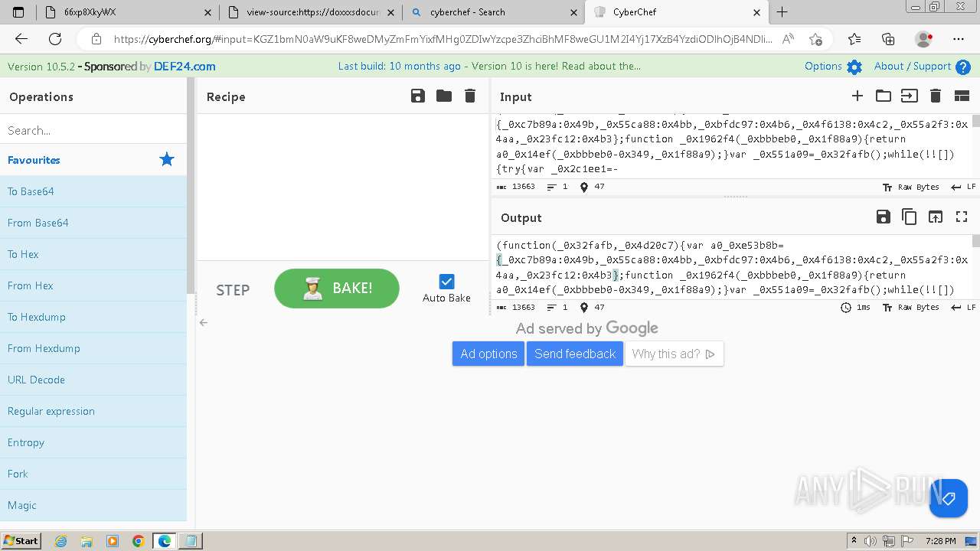Click the browser address bar URL
This screenshot has height=551, width=980.
(x=443, y=39)
